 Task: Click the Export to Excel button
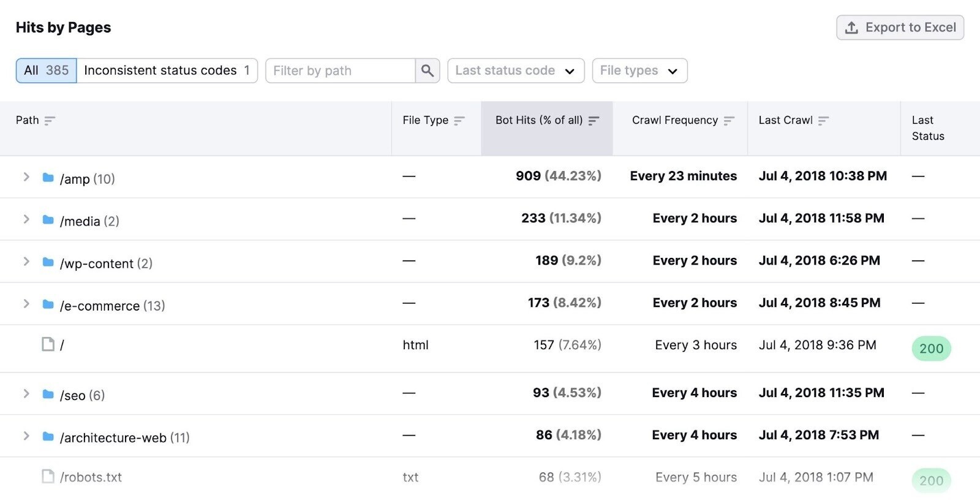click(x=900, y=28)
